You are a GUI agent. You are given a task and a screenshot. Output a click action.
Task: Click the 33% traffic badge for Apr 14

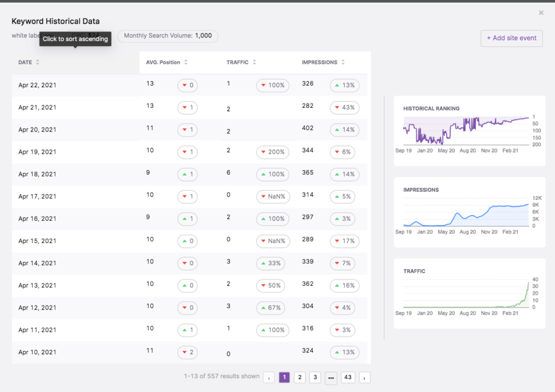click(271, 263)
